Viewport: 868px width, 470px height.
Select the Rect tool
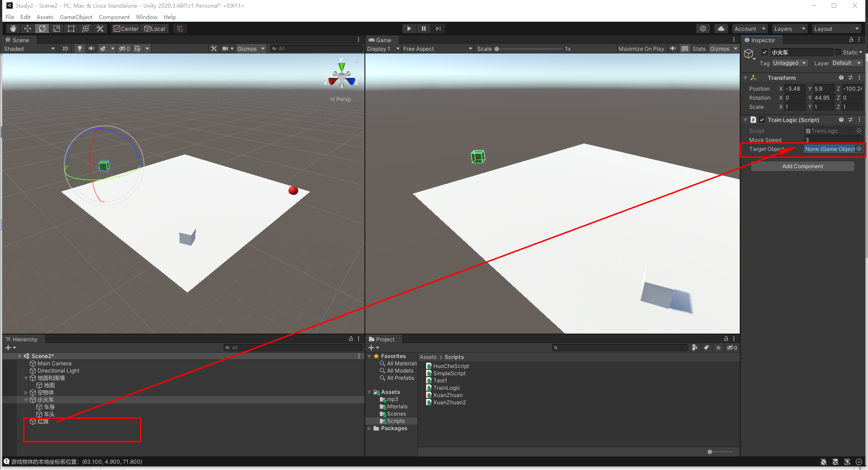(x=71, y=28)
